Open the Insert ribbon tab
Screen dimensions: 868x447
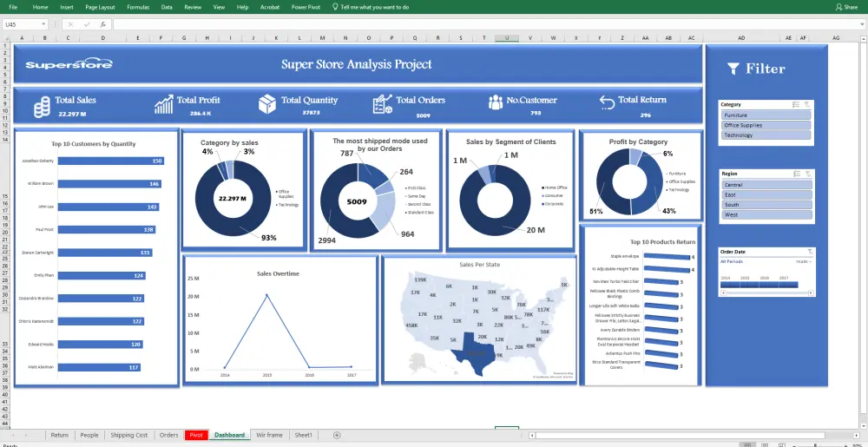67,7
